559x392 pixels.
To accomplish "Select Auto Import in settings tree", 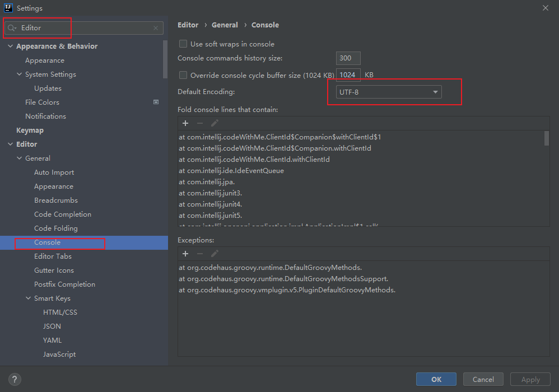I will tap(54, 172).
